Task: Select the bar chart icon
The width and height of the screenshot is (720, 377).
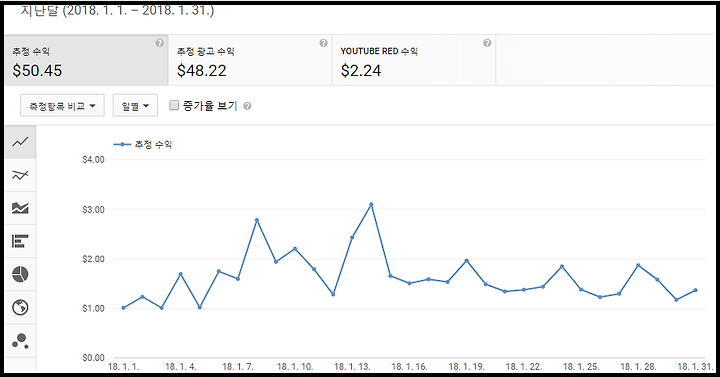Action: pos(20,241)
